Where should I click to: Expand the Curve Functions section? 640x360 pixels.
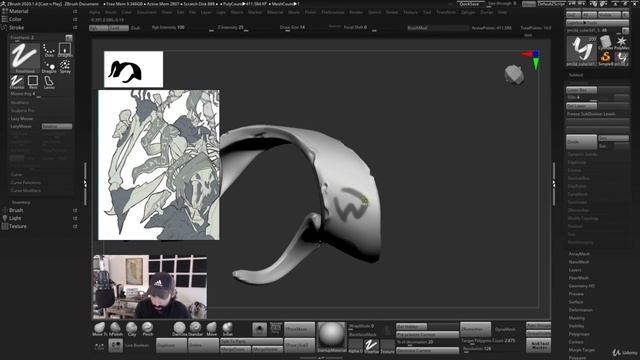[25, 182]
